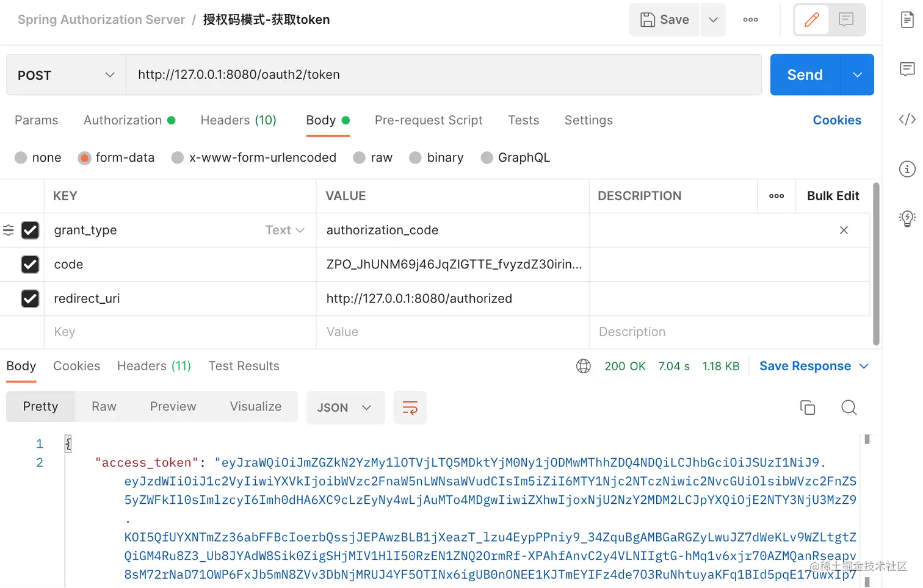The height and width of the screenshot is (588, 923).
Task: Open the Spring Authorization Server breadcrumb
Action: tap(101, 20)
